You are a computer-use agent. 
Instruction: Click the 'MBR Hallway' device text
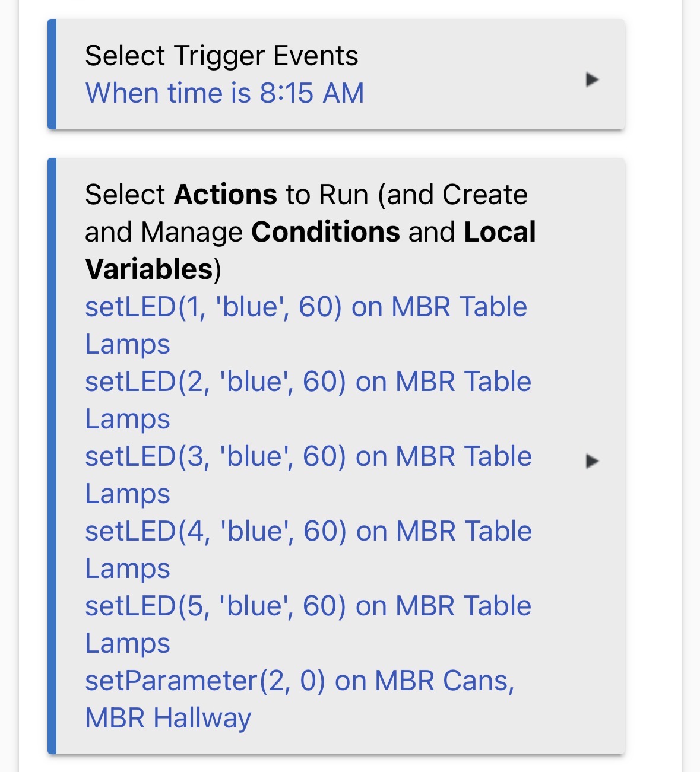click(168, 718)
